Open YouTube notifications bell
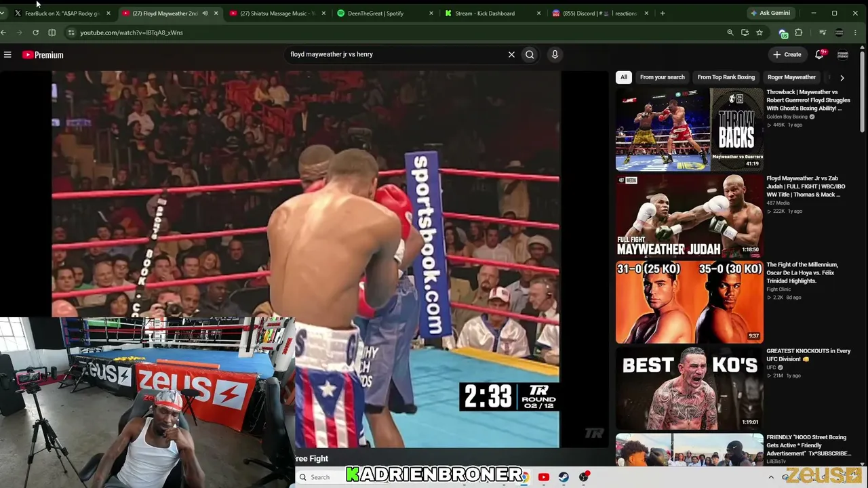The width and height of the screenshot is (868, 488). pos(819,54)
